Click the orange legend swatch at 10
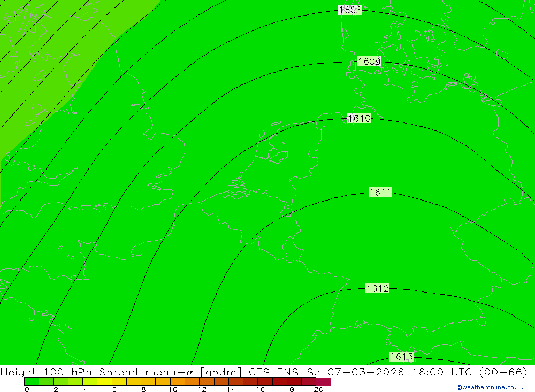Viewport: 535px width, 392px height. 178,381
